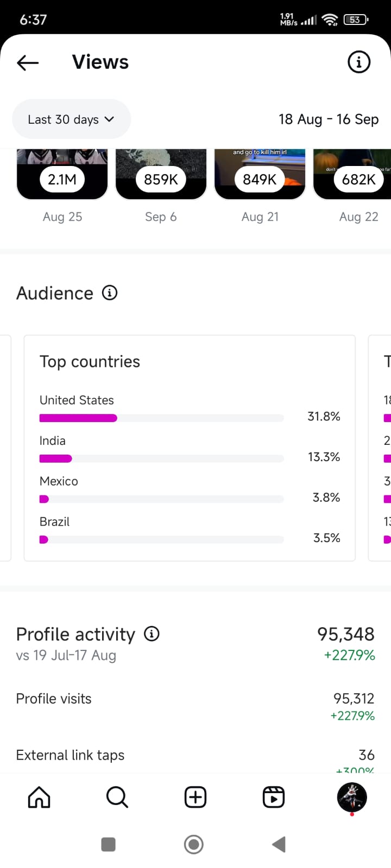Tap the Profile visits row
This screenshot has width=391, height=868.
click(195, 706)
